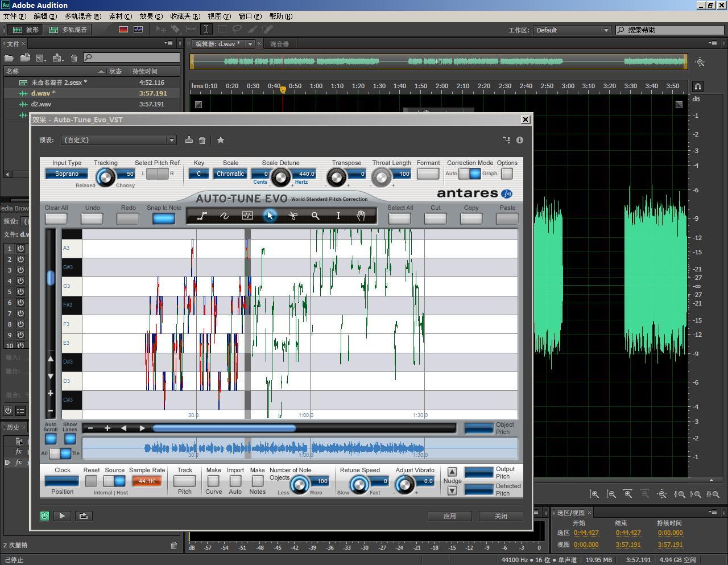The width and height of the screenshot is (728, 565).
Task: Toggle Auto Scroll button
Action: 51,439
